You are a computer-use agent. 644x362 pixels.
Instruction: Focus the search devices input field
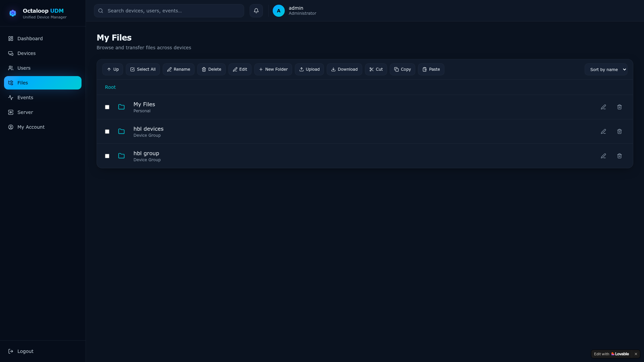click(169, 11)
